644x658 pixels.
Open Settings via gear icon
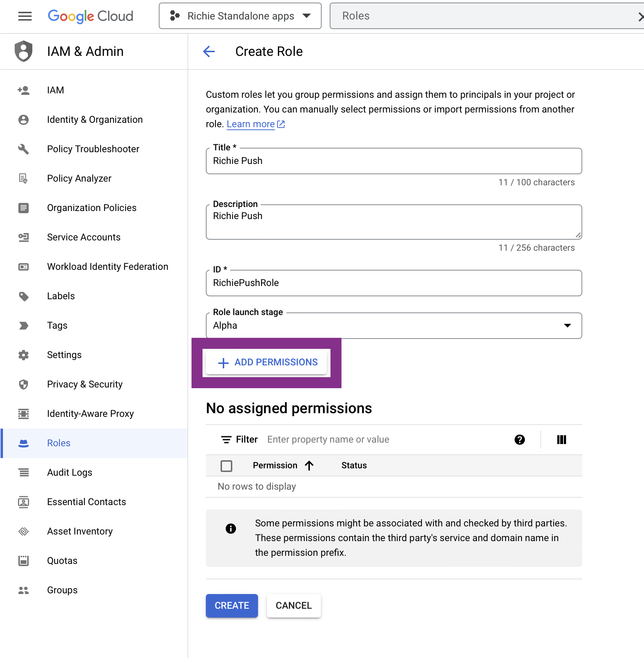[24, 355]
